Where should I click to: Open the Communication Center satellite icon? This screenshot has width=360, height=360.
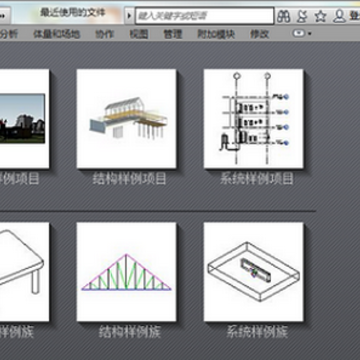[x=302, y=16]
